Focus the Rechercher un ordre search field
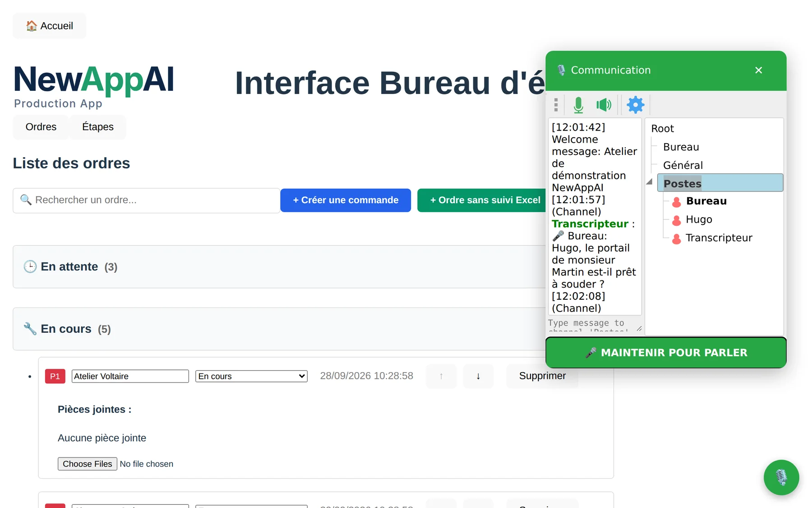The width and height of the screenshot is (812, 508). point(147,200)
